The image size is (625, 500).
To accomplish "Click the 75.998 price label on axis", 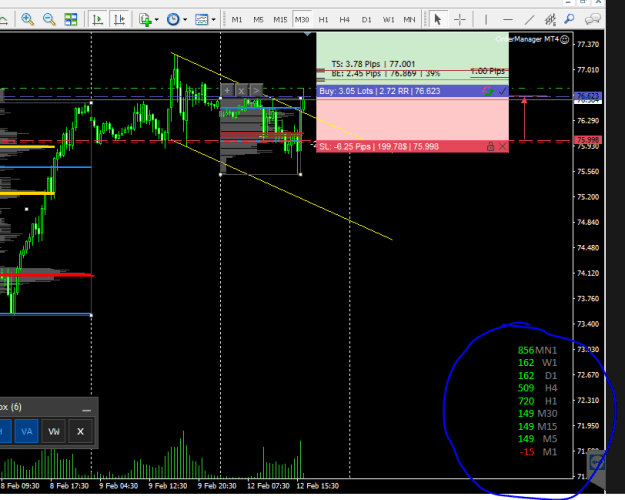I will click(x=588, y=140).
